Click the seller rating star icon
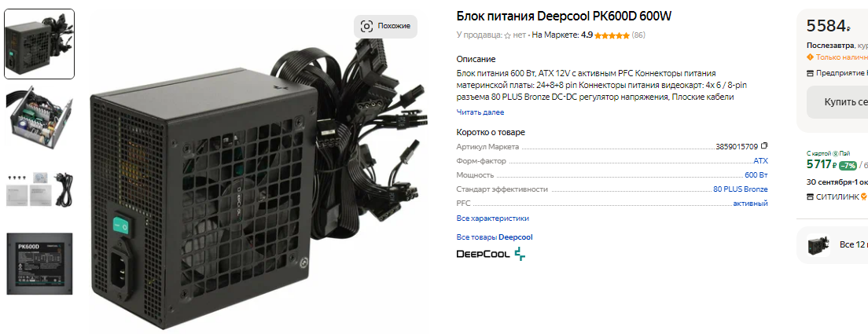Viewport: 868px width, 334px height. pyautogui.click(x=507, y=35)
